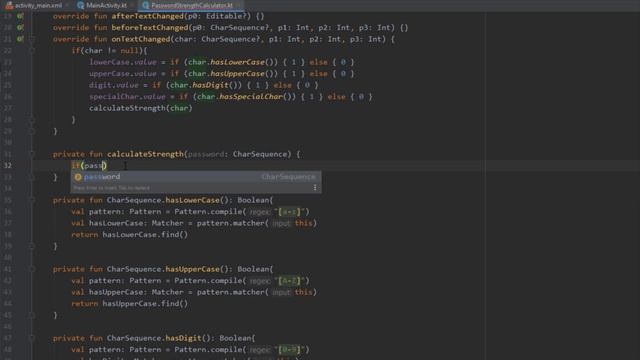Click the XML file icon on activity_main.xml tab
Screen dimensions: 640x360
[x=9, y=5]
